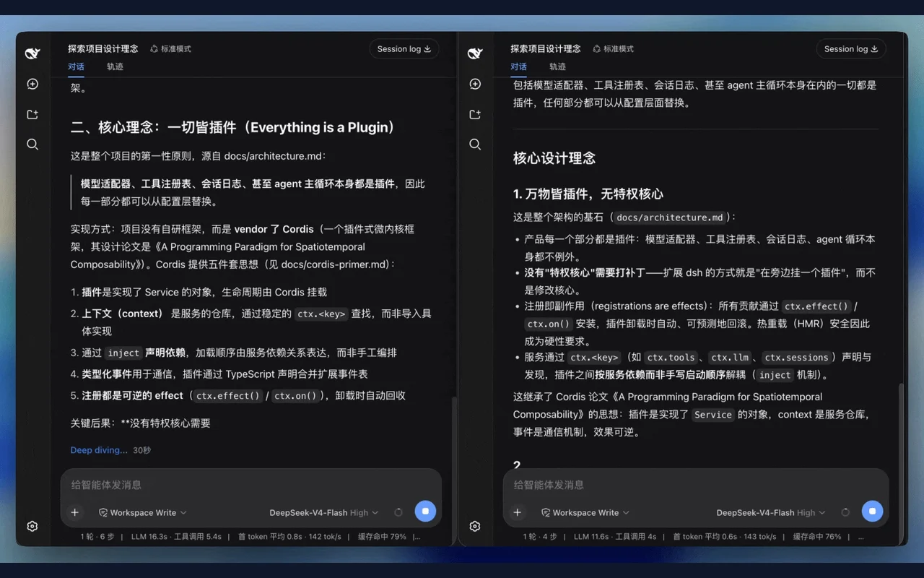Focus the message input in left window
The height and width of the screenshot is (578, 924).
251,485
